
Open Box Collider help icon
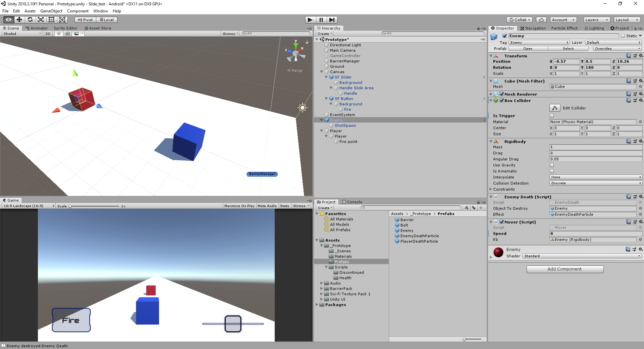[x=629, y=100]
